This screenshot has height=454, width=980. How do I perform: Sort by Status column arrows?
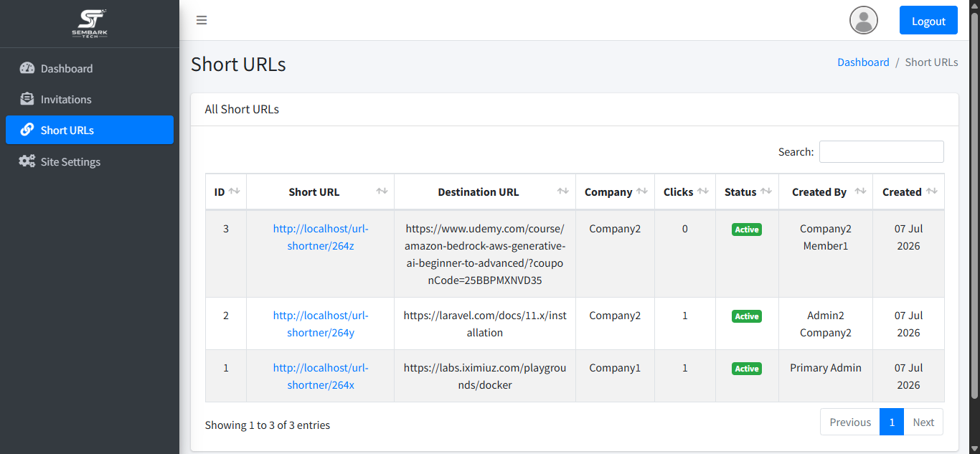click(x=766, y=191)
